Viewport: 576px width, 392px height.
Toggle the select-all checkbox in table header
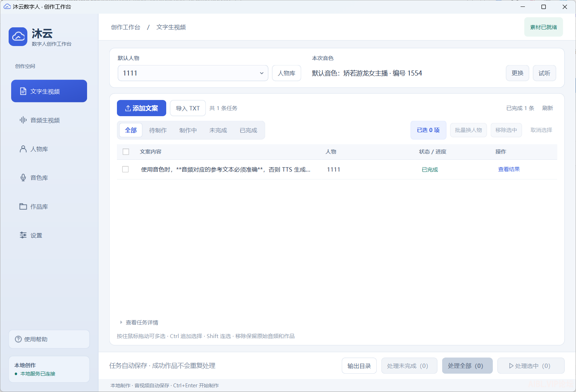pos(126,152)
